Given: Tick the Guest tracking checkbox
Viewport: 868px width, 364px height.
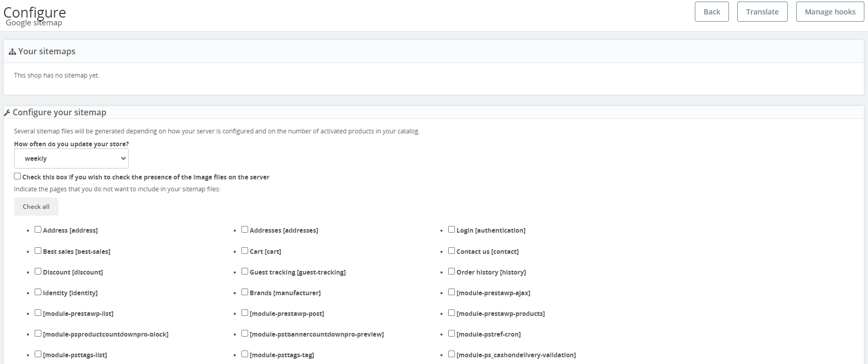Looking at the screenshot, I should click(x=245, y=271).
